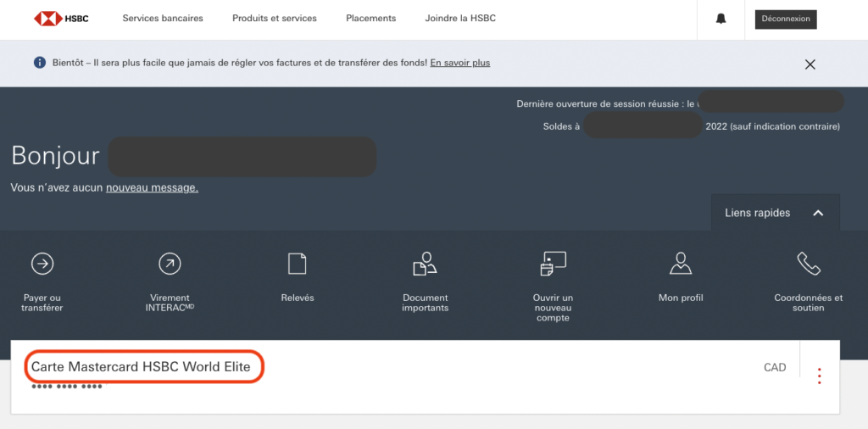
Task: Click the Coordonnées et soutien phone icon
Action: click(x=808, y=264)
